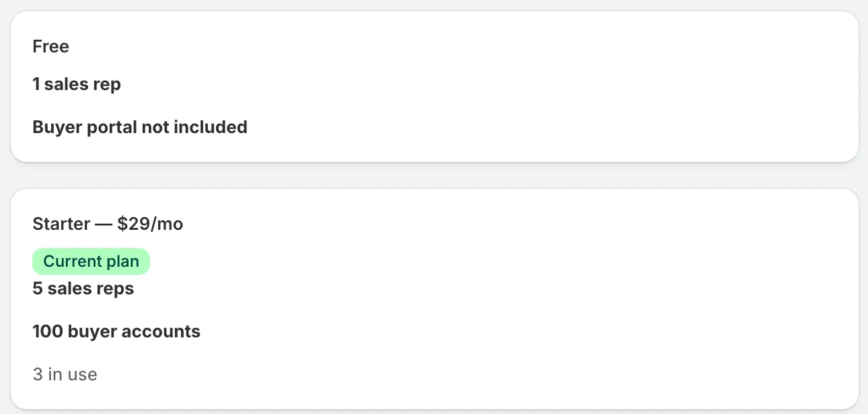Screen dimensions: 868x414
Task: Click the word "Buyer" in Free plan
Action: (x=57, y=127)
